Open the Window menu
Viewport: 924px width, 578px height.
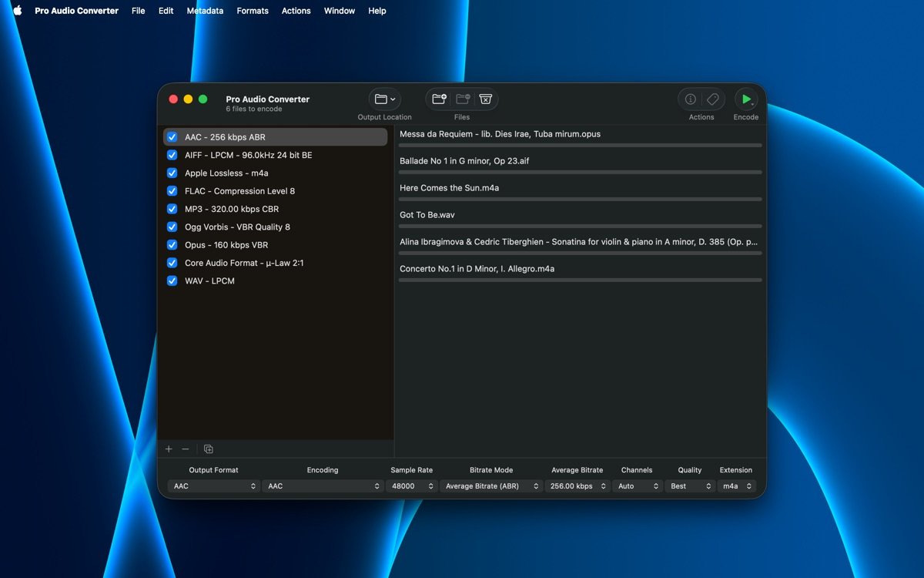[x=340, y=11]
